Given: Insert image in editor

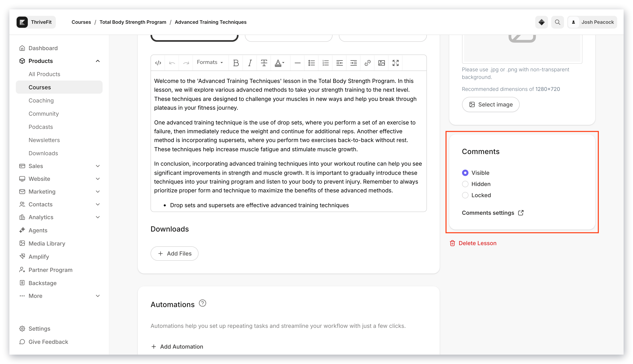Looking at the screenshot, I should (x=381, y=63).
